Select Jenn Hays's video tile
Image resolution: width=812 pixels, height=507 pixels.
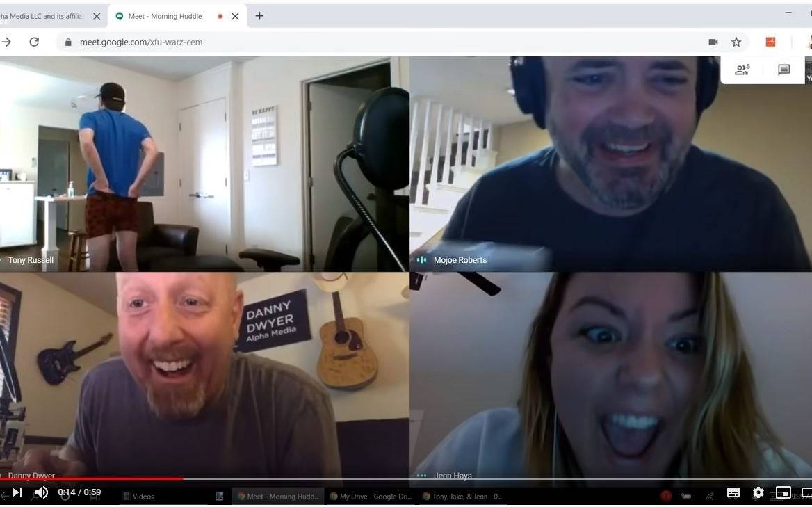point(610,376)
